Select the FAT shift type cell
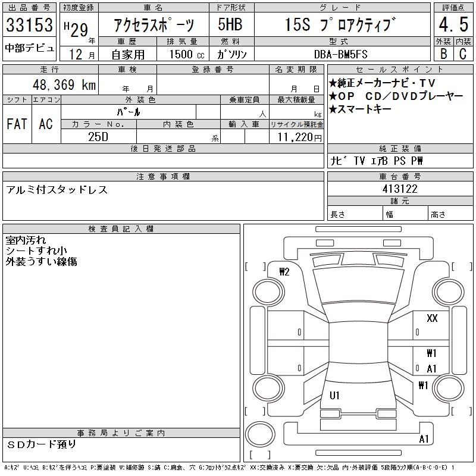476x476 pixels. coord(17,124)
